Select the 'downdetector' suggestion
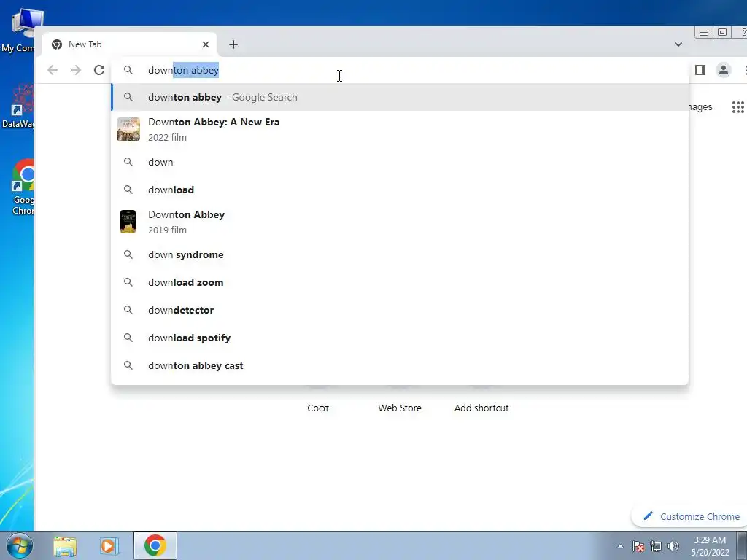The height and width of the screenshot is (560, 747). pos(400,310)
